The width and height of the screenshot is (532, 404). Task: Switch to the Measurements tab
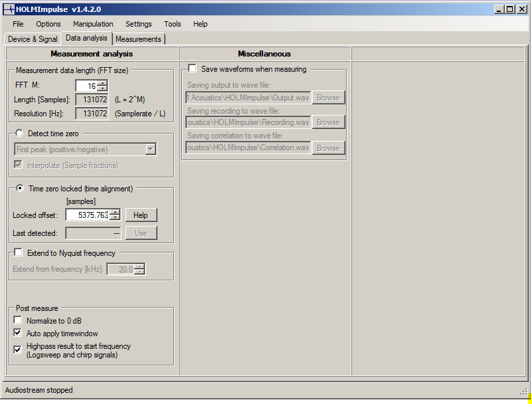click(138, 39)
